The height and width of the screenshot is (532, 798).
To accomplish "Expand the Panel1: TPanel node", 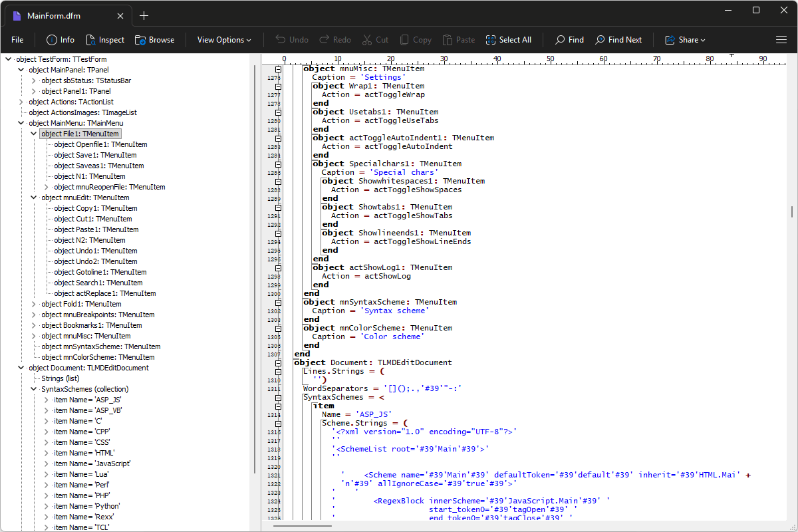I will point(34,91).
